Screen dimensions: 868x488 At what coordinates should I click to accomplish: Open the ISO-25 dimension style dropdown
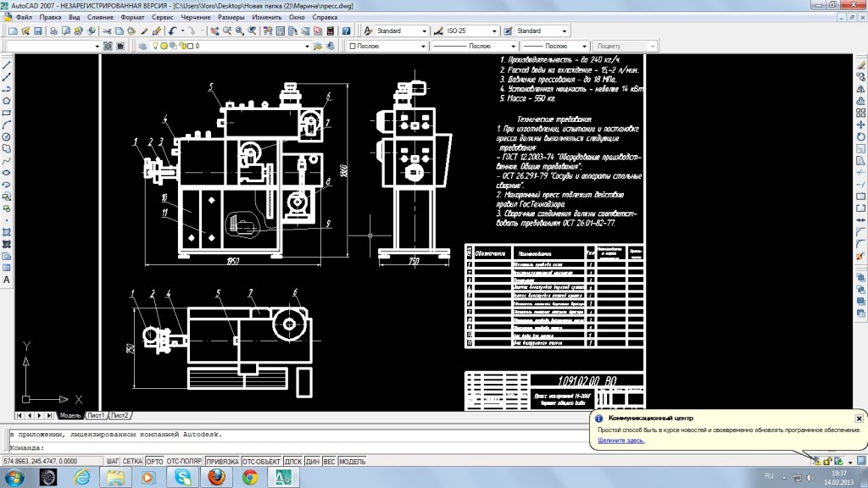[x=494, y=31]
